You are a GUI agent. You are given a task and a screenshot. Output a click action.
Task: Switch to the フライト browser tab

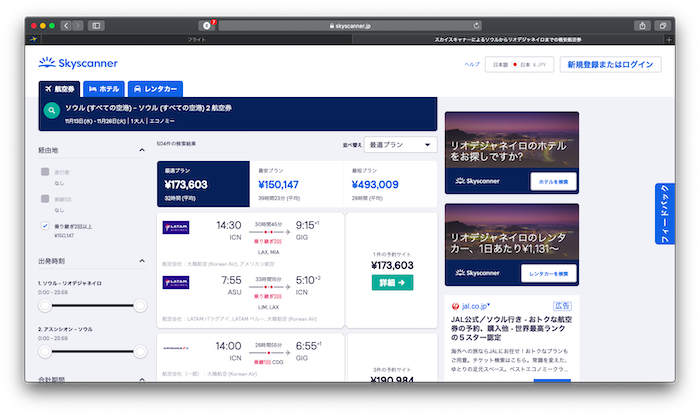pyautogui.click(x=196, y=40)
